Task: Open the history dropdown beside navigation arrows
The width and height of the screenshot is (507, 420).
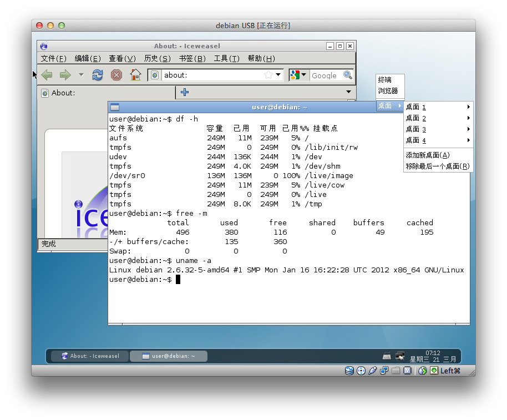Action: [81, 75]
